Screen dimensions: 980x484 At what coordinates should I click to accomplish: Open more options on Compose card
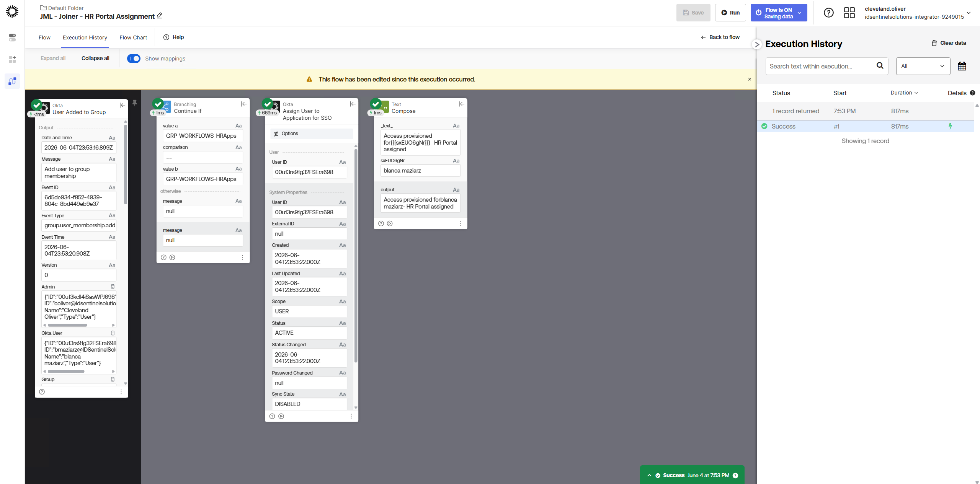[x=460, y=223]
